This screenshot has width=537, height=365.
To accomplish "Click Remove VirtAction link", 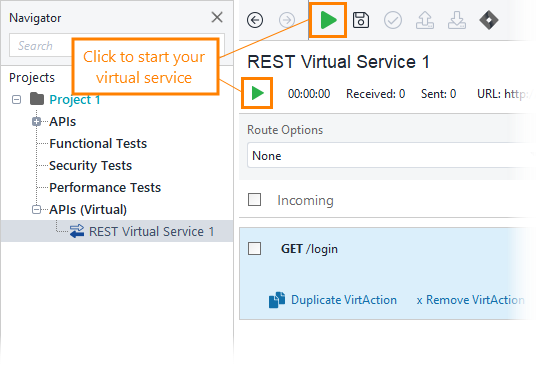I will (x=470, y=300).
